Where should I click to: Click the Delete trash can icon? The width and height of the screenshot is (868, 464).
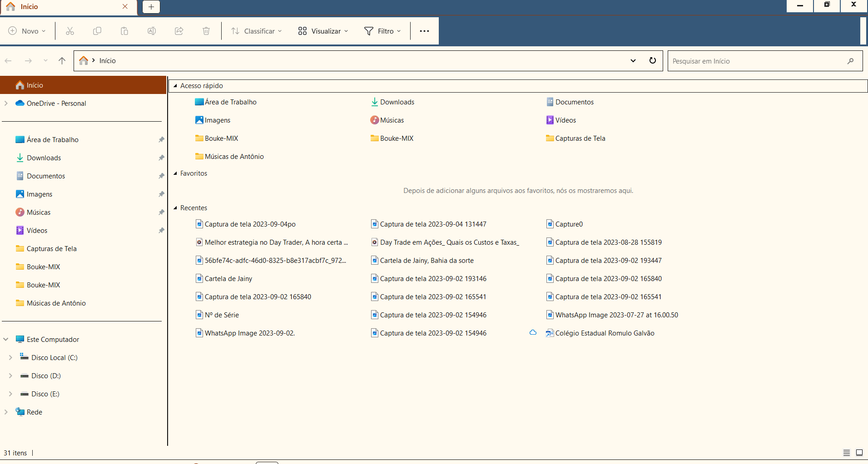[x=206, y=31]
